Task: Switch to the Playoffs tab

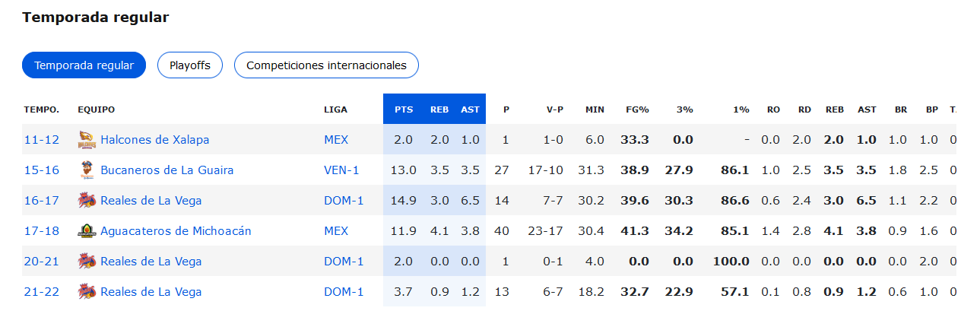Action: pos(189,65)
